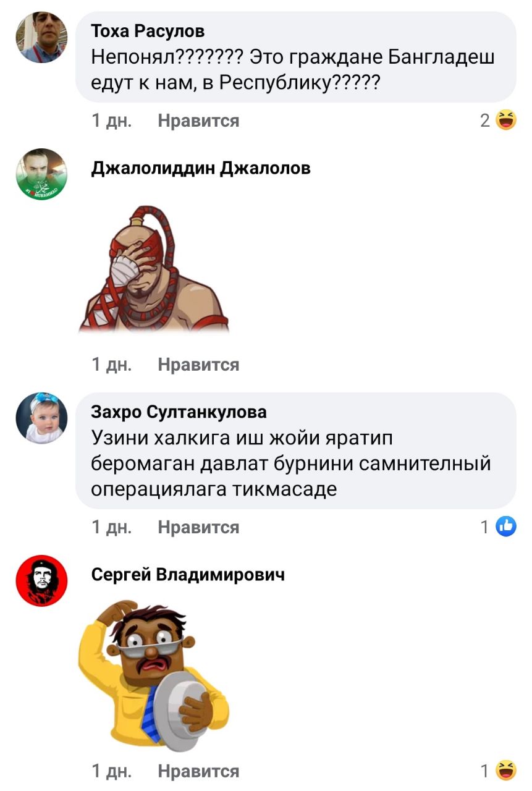Open the facepalm warrior sticker

[154, 269]
